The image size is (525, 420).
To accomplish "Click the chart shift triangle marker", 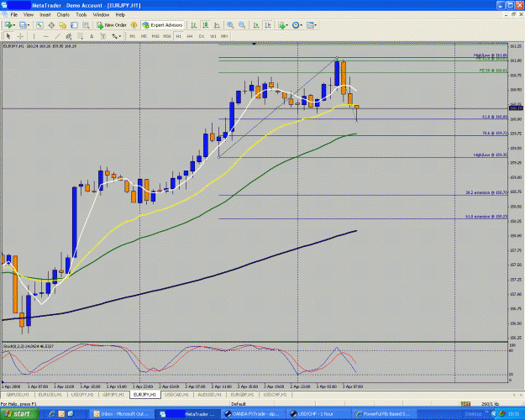I will click(255, 44).
